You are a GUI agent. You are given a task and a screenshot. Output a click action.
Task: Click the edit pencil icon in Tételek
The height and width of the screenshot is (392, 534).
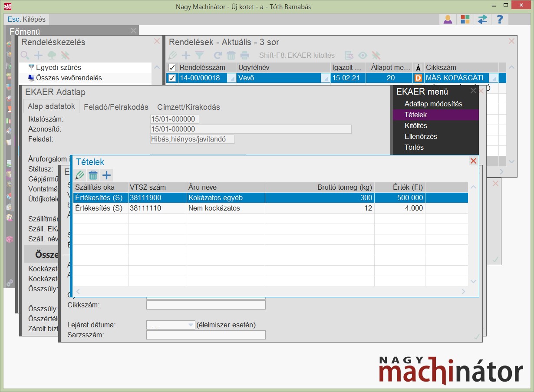80,175
